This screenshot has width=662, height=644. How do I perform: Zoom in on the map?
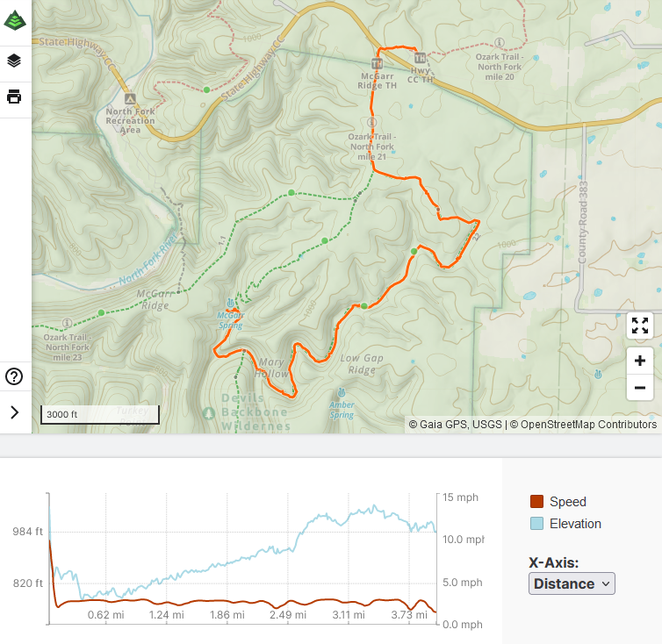point(640,361)
